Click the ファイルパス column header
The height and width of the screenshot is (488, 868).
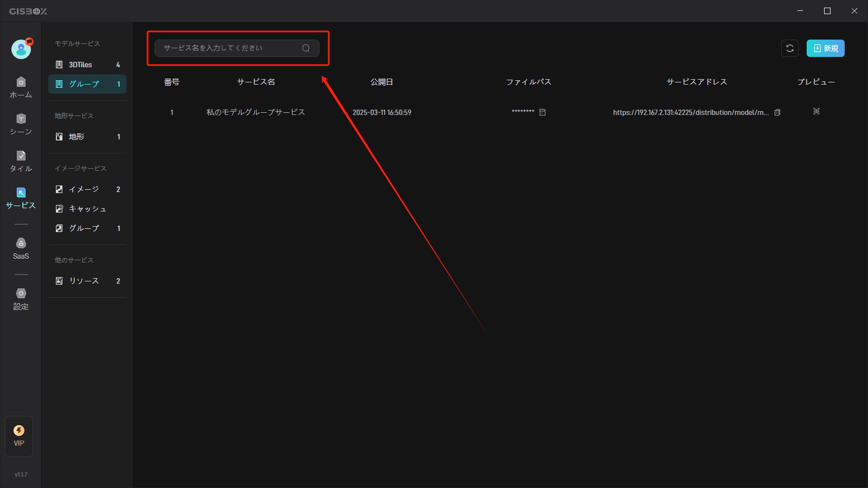pyautogui.click(x=529, y=82)
